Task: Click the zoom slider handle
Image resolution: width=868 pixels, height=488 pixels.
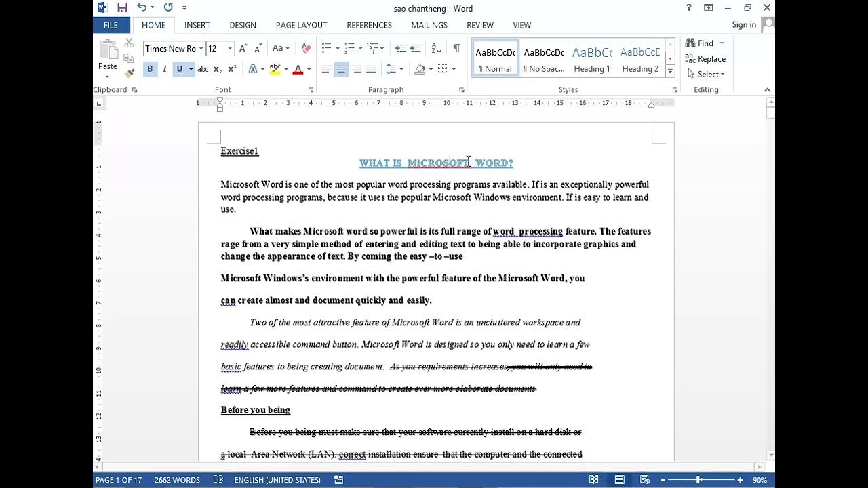Action: 698,480
